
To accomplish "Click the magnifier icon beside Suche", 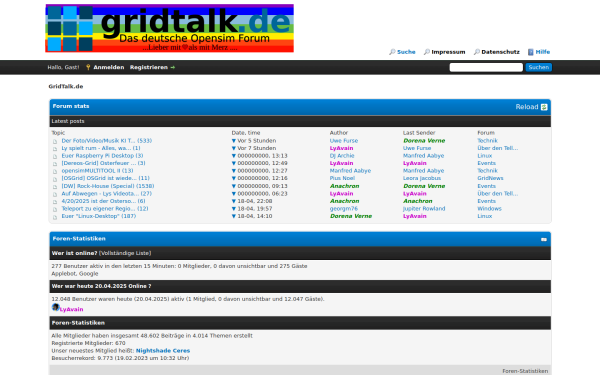I will [x=392, y=52].
